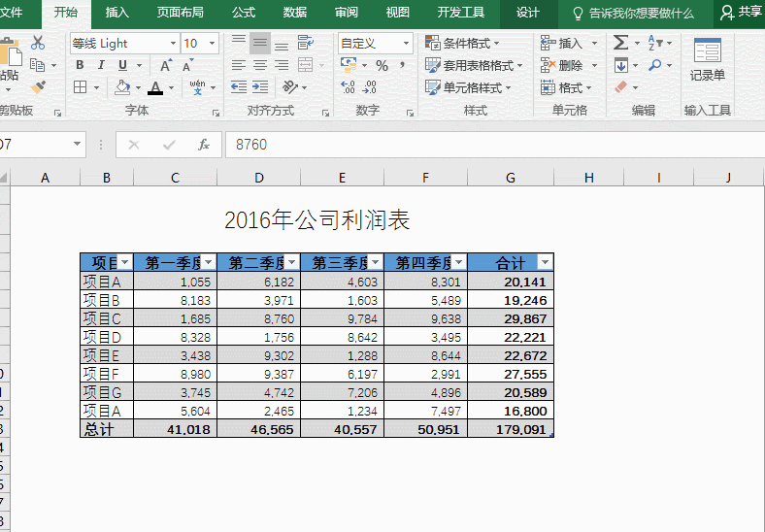Click the 共享 share button
The image size is (765, 532).
(740, 13)
